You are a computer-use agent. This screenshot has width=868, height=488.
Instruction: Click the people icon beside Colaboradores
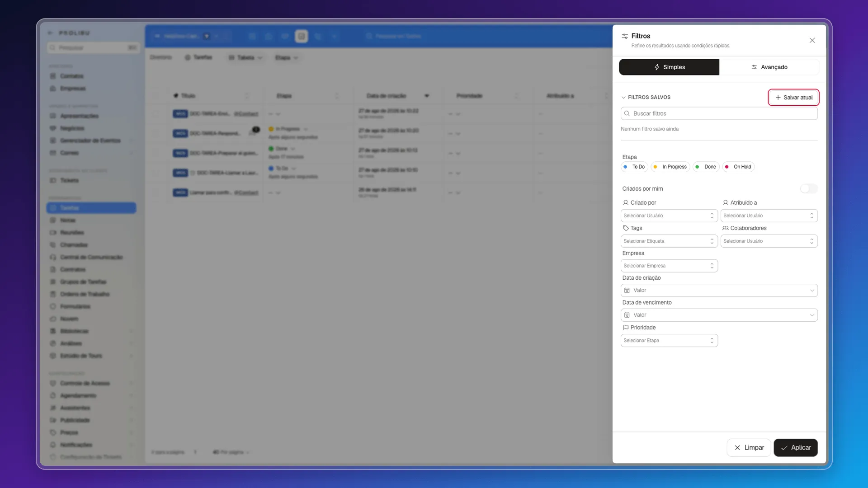pyautogui.click(x=726, y=228)
